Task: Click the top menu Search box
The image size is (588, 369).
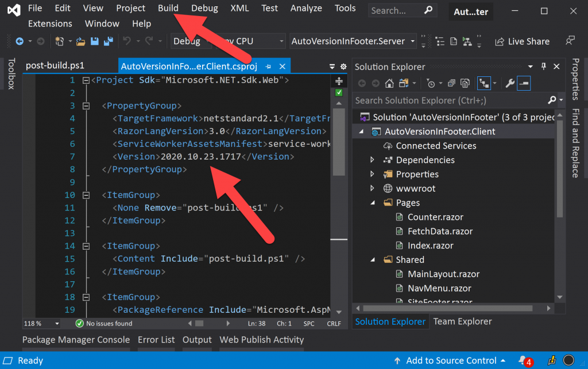Action: [402, 10]
